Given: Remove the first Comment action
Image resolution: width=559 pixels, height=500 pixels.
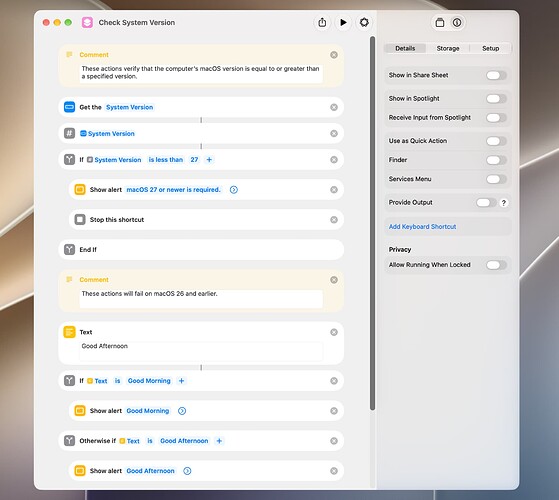Looking at the screenshot, I should click(x=334, y=55).
